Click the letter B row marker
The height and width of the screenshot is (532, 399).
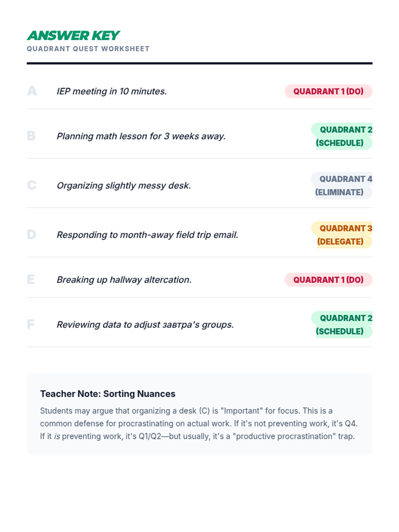pyautogui.click(x=31, y=136)
